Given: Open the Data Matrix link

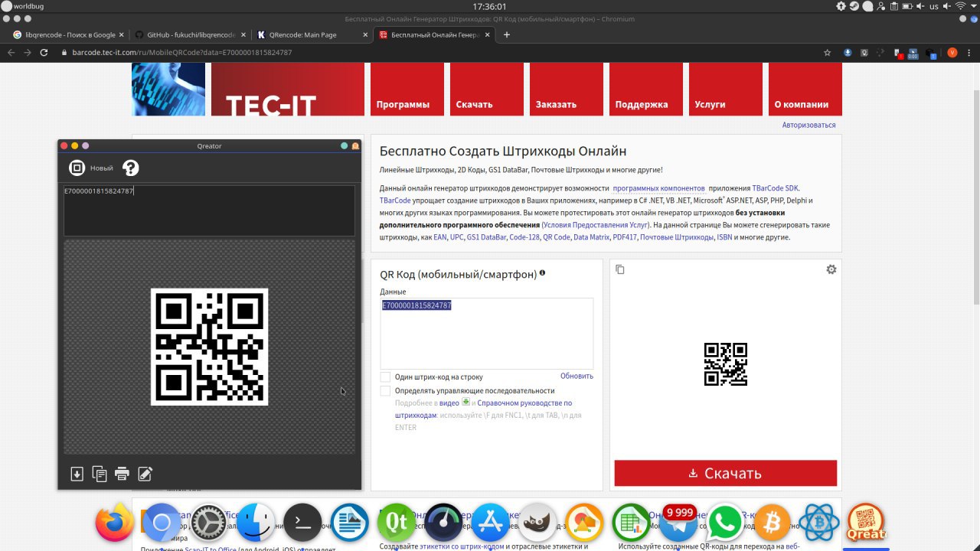Looking at the screenshot, I should tap(590, 237).
